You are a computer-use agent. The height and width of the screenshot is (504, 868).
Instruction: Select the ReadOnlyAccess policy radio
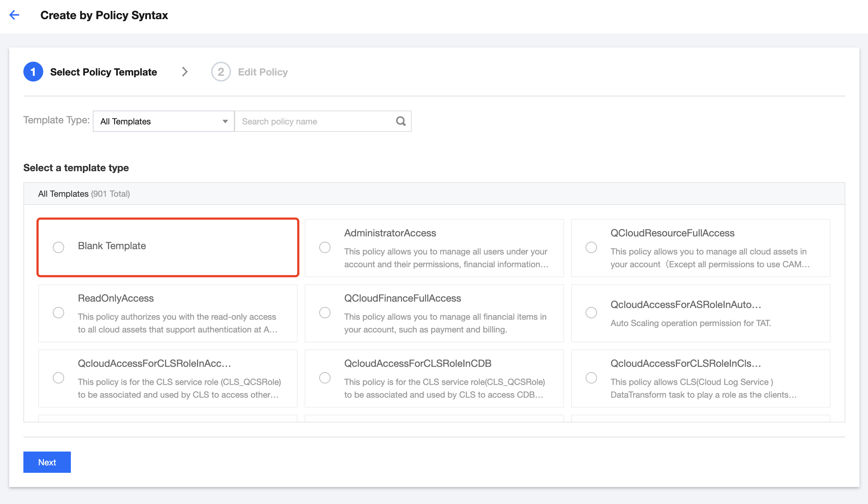point(58,313)
